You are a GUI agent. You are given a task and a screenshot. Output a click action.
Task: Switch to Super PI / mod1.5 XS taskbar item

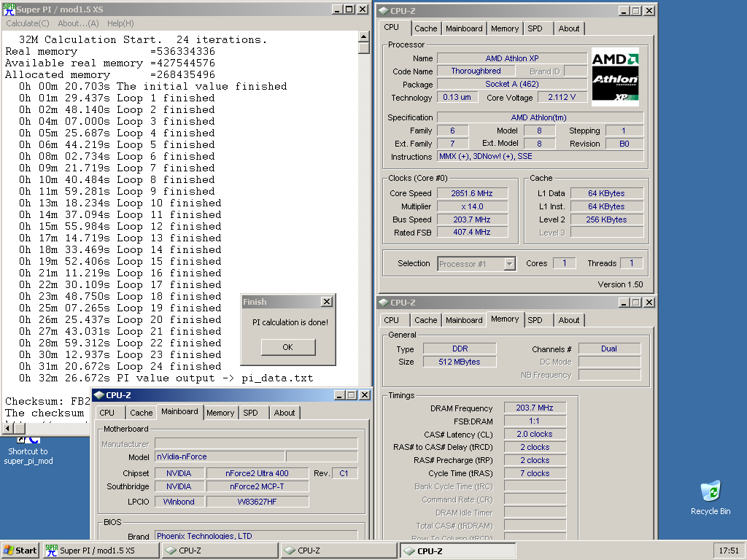pos(101,551)
